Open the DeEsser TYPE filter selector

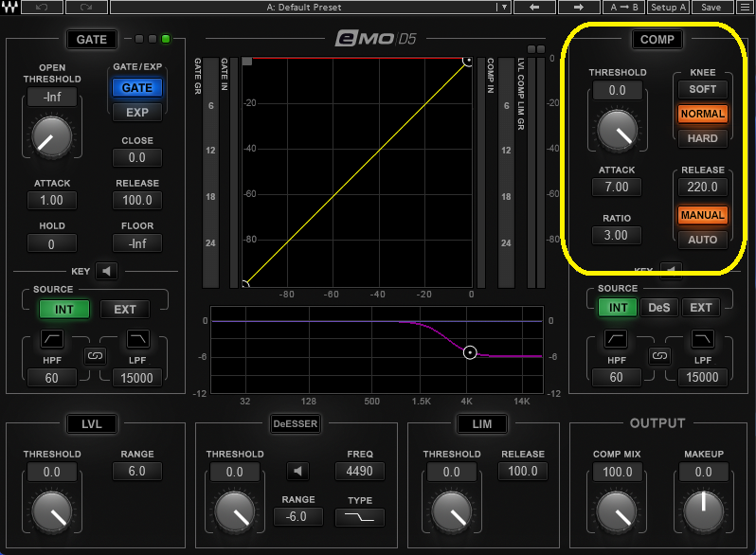tap(360, 517)
